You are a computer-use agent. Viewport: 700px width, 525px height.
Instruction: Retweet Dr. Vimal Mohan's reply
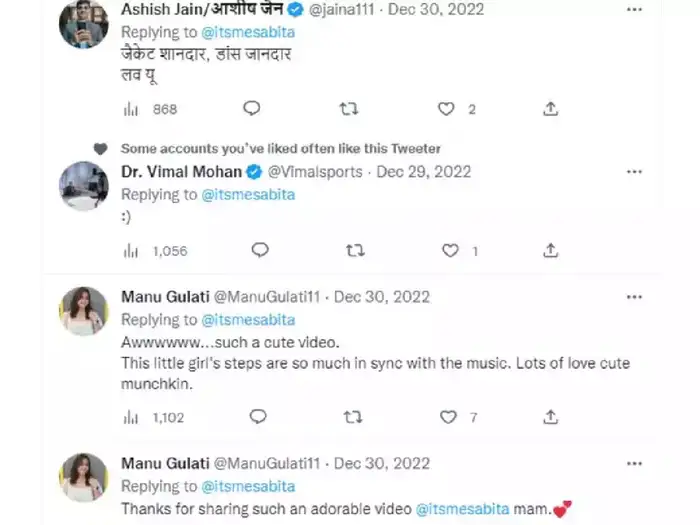355,250
